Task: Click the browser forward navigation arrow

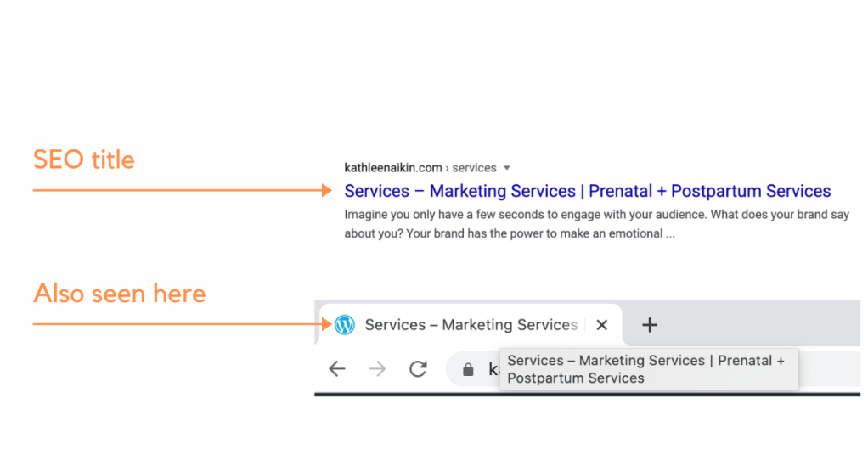Action: tap(378, 369)
